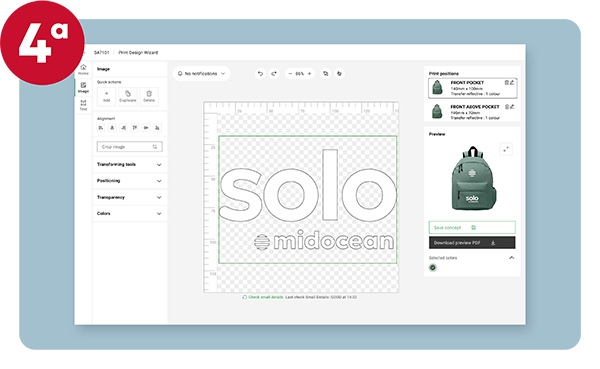Redo the previous action

click(x=274, y=73)
